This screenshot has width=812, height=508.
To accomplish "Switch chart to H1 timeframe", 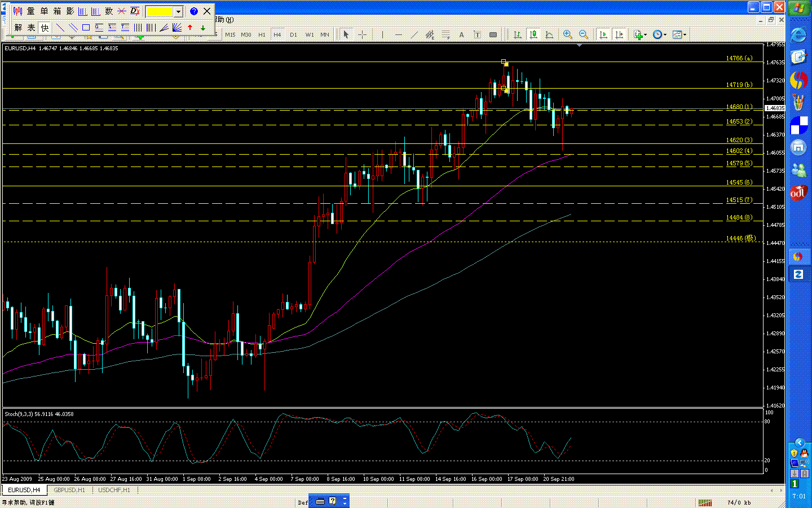I will pos(262,35).
